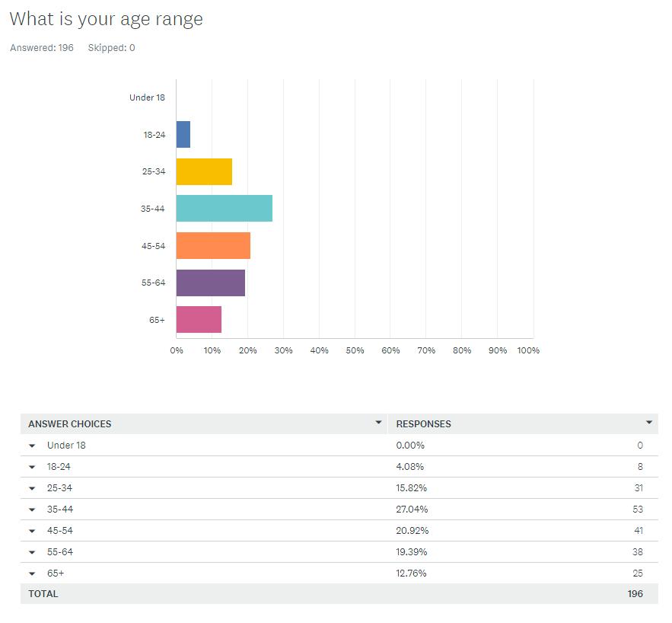Expand the 35-44 answer row arrow

pos(33,510)
